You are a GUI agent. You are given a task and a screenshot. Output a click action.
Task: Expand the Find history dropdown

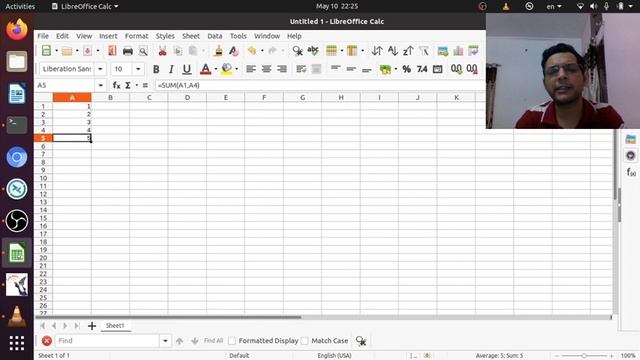pyautogui.click(x=165, y=340)
